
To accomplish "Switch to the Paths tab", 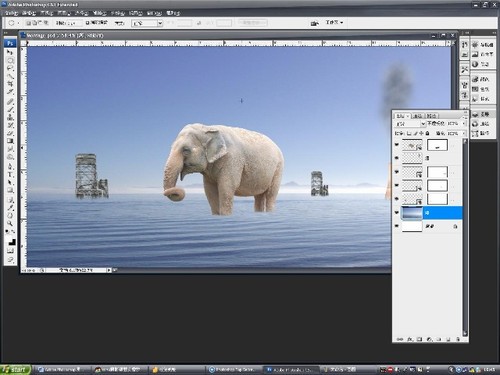I will pos(431,116).
